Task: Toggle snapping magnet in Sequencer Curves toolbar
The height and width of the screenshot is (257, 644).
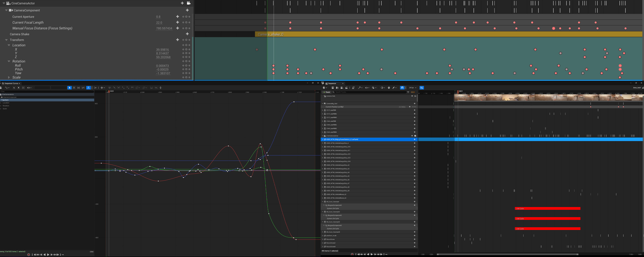Action: [88, 88]
